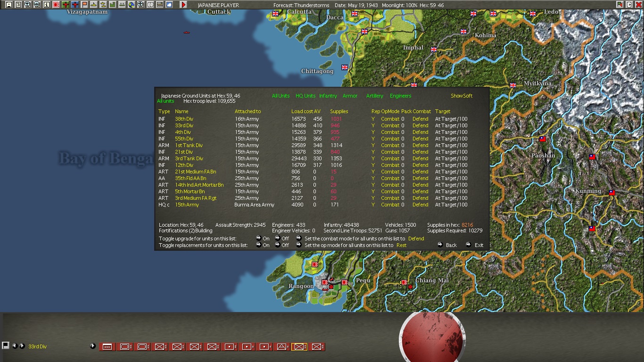Change the 'Defend' combat mode for 3rd Tank Div

[x=421, y=159]
